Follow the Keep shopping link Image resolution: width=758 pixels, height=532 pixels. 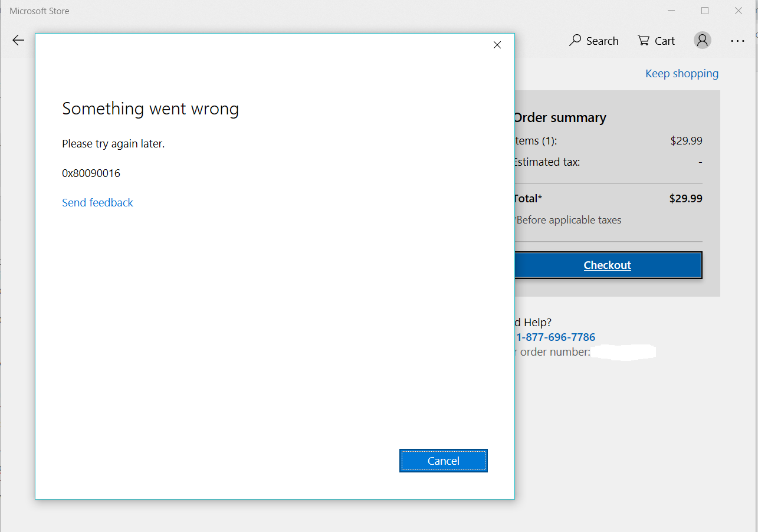(681, 73)
